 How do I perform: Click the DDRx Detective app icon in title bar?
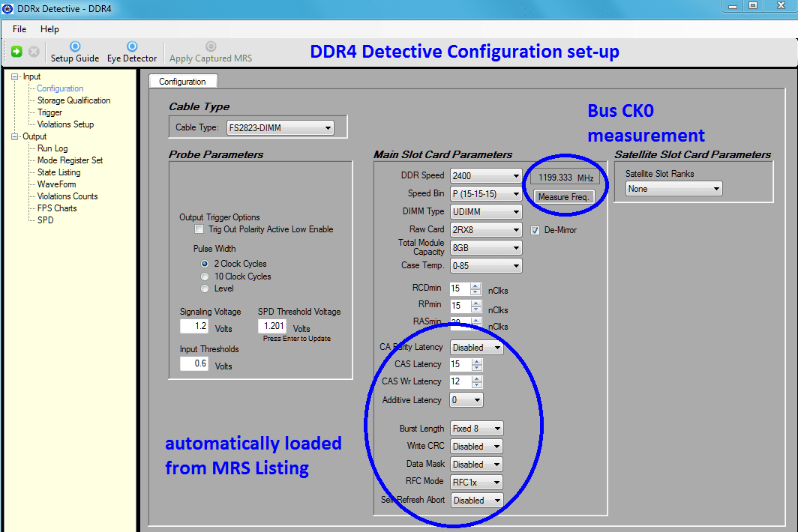(7, 9)
